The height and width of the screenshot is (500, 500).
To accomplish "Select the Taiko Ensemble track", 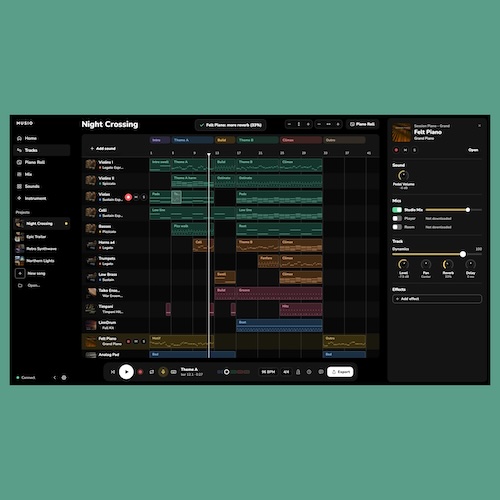I will coord(115,293).
